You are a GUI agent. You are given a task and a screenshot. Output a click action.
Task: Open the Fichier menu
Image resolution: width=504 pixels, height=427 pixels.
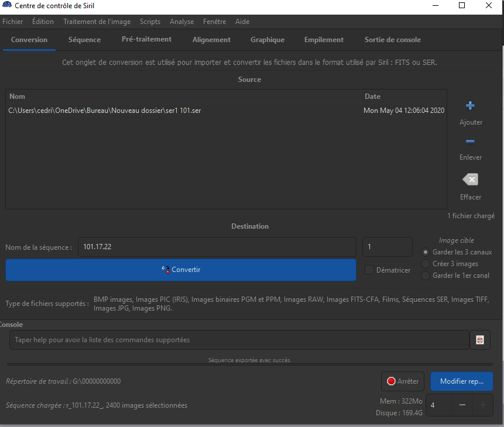tap(13, 22)
